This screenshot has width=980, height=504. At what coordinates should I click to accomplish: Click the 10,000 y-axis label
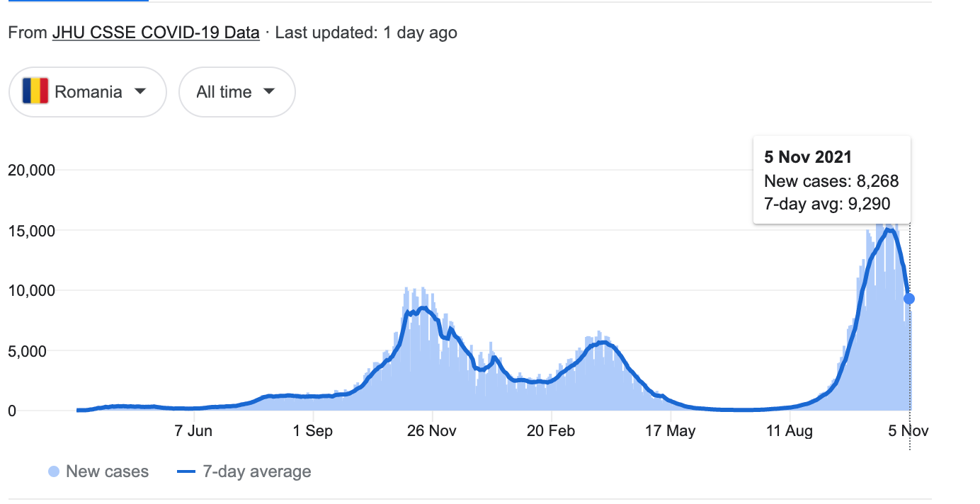click(31, 290)
